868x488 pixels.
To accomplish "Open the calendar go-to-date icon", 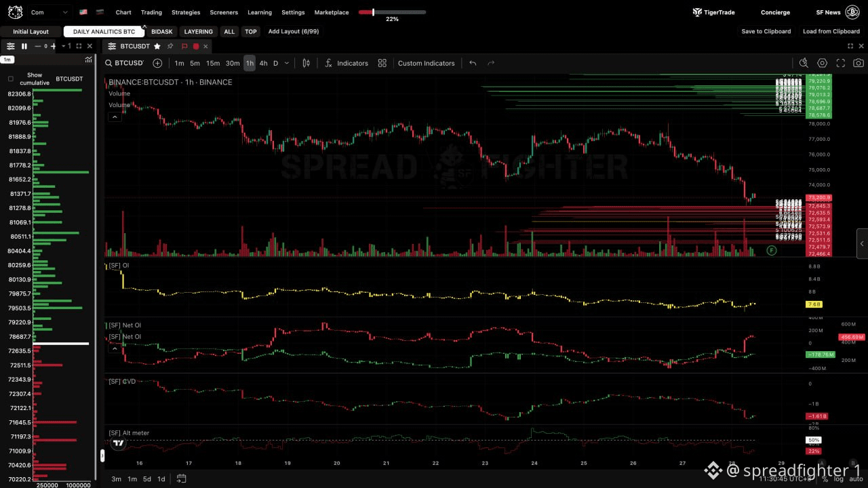I will 181,479.
